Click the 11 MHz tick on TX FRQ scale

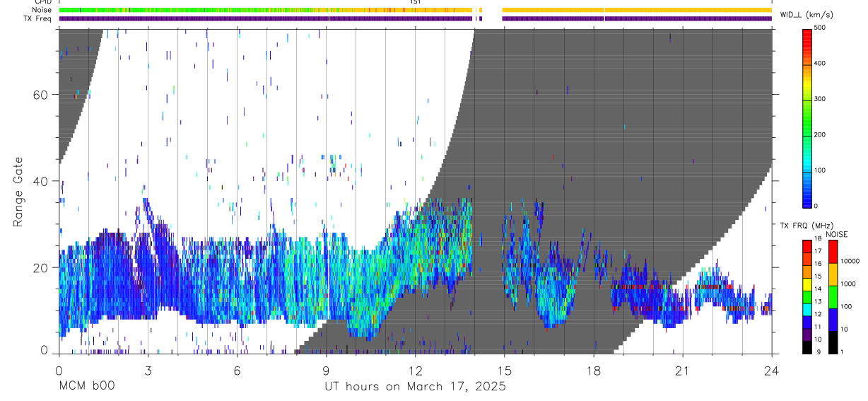(x=819, y=327)
